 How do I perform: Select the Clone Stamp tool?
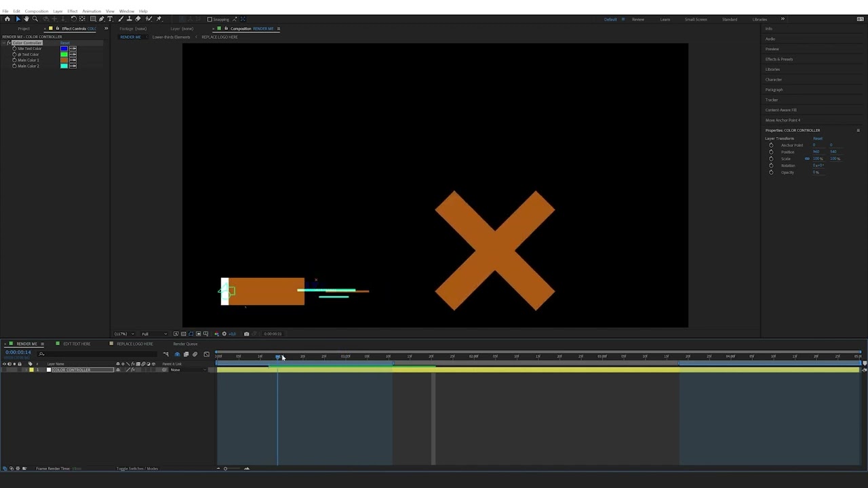tap(130, 19)
